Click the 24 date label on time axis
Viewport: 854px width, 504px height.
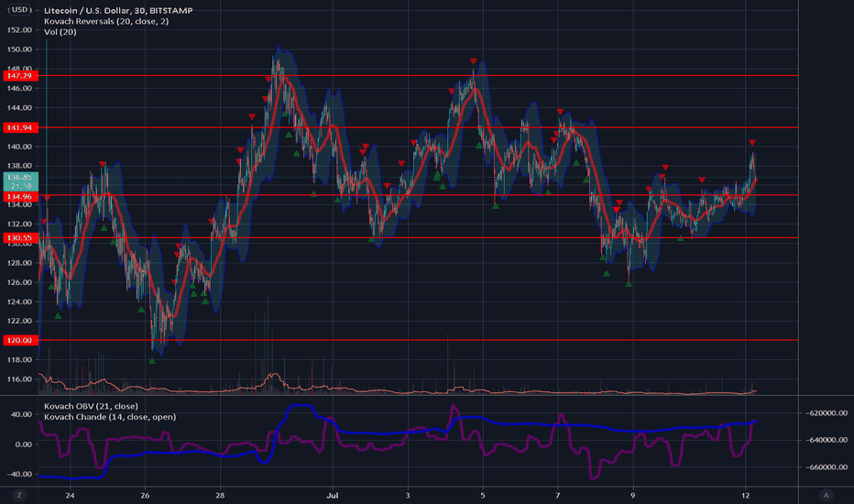click(70, 495)
